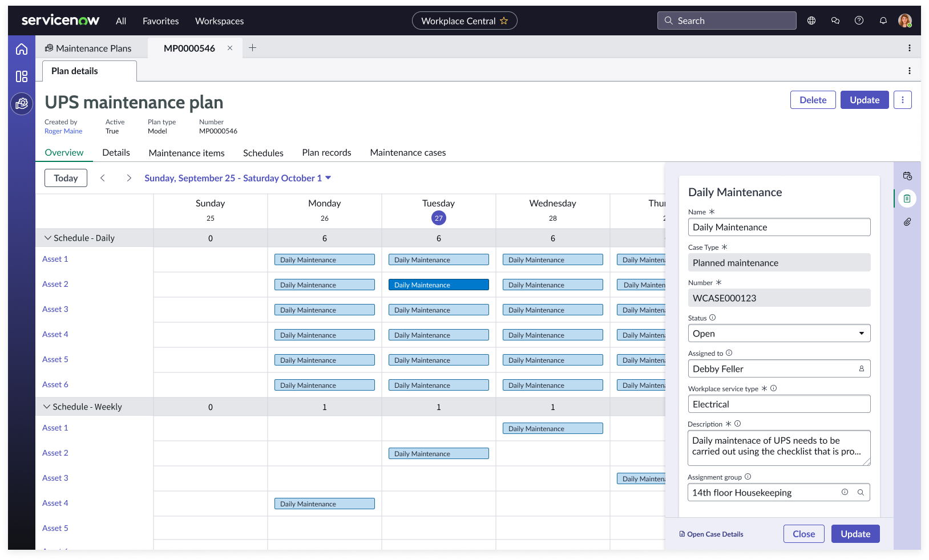Image resolution: width=929 pixels, height=560 pixels.
Task: Open the Status dropdown showing Open
Action: [x=779, y=334]
